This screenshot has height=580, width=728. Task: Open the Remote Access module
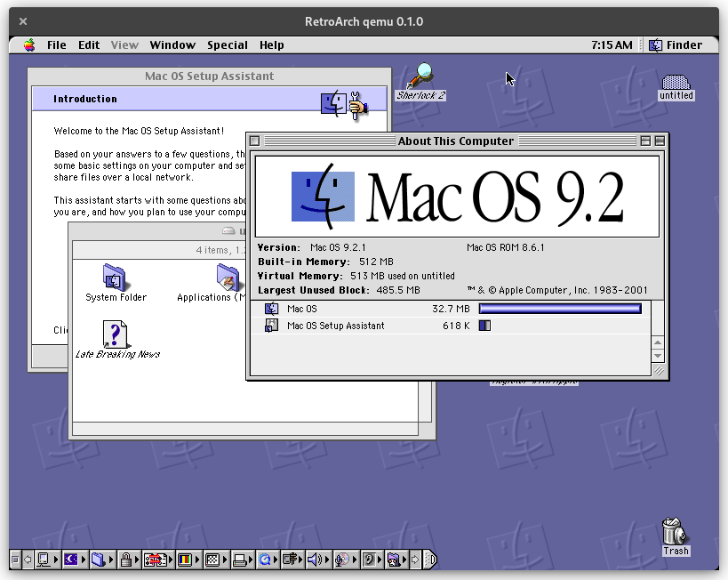293,560
